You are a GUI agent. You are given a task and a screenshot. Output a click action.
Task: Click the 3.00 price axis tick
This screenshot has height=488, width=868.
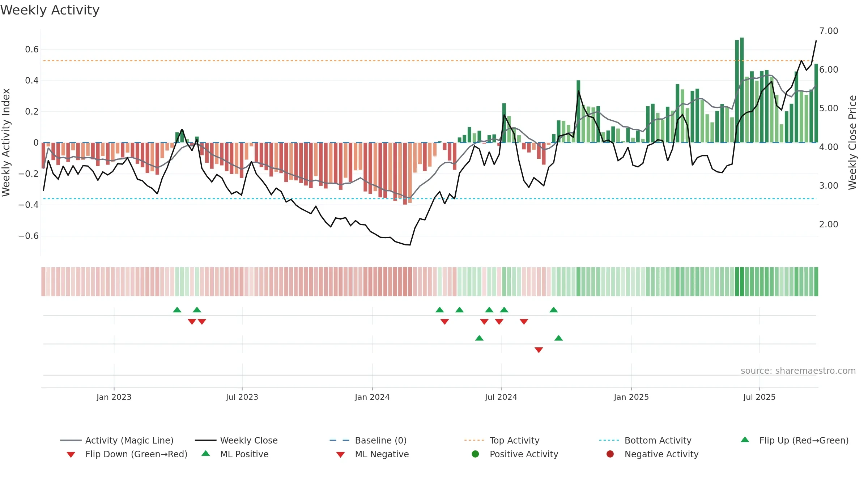[829, 186]
